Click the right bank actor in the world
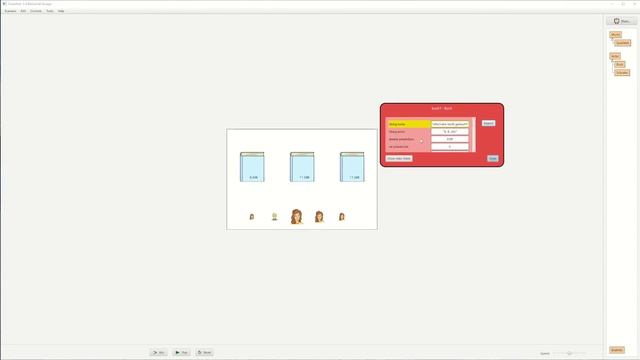Screen dimensions: 640x360 click(x=352, y=167)
